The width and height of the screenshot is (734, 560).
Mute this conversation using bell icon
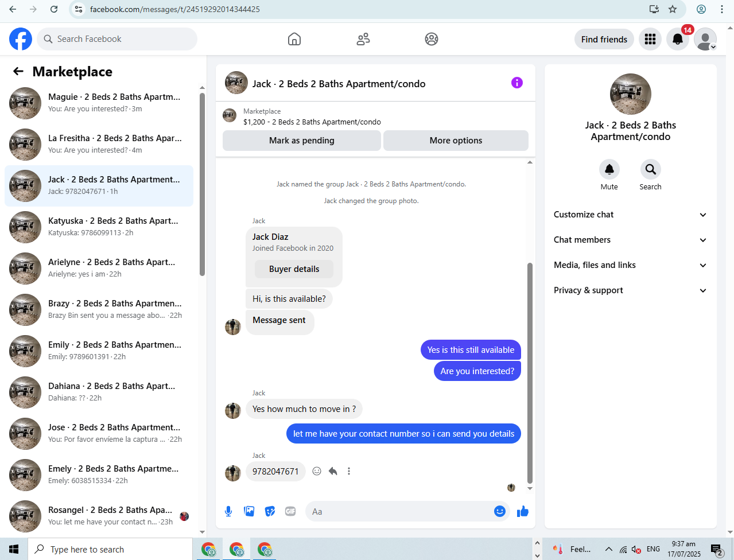[x=609, y=169]
